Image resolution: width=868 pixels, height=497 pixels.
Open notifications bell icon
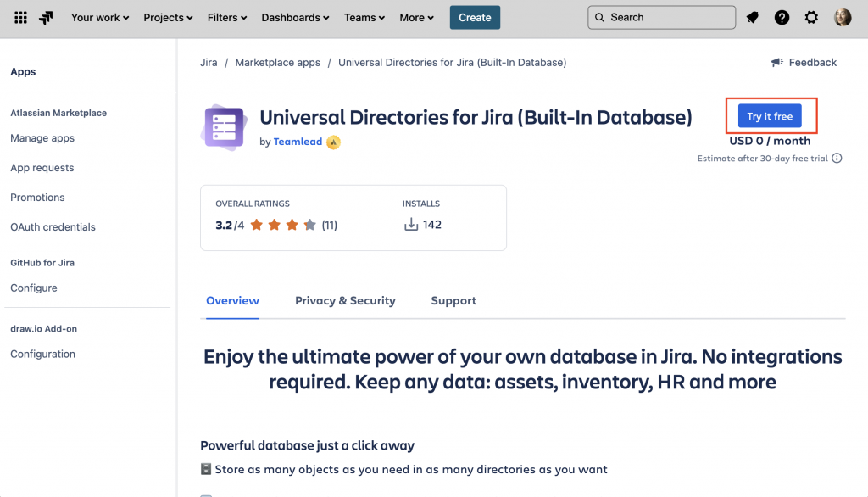[x=752, y=18]
